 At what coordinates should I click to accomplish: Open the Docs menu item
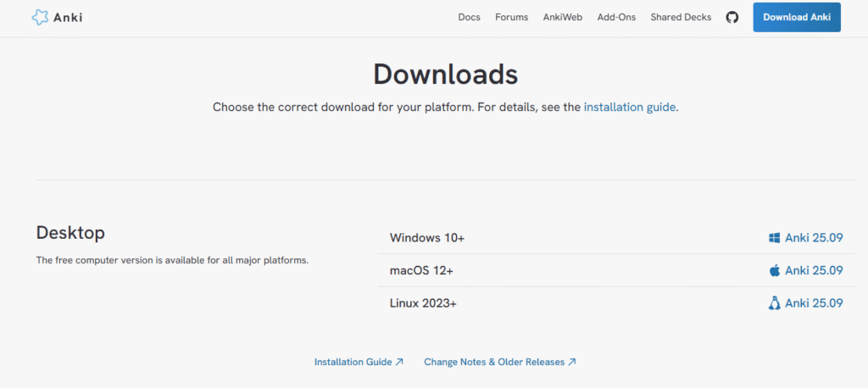pyautogui.click(x=469, y=17)
